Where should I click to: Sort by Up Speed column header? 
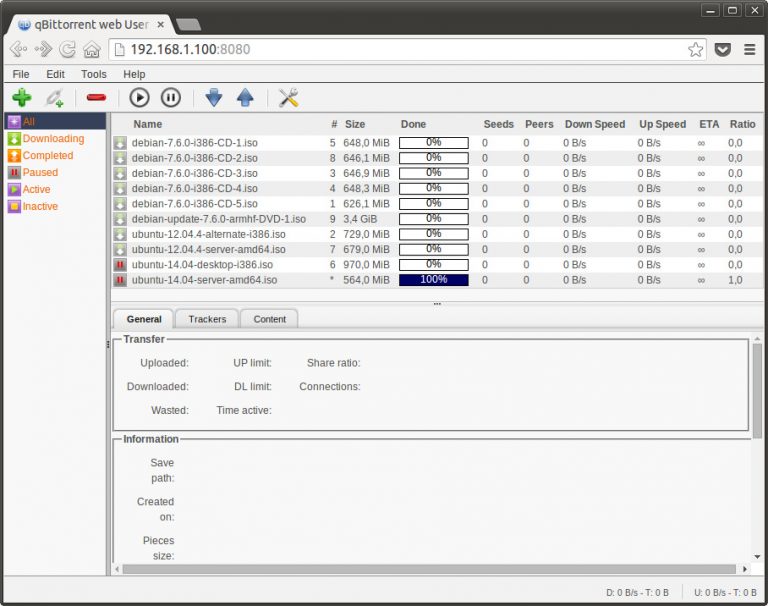click(663, 124)
